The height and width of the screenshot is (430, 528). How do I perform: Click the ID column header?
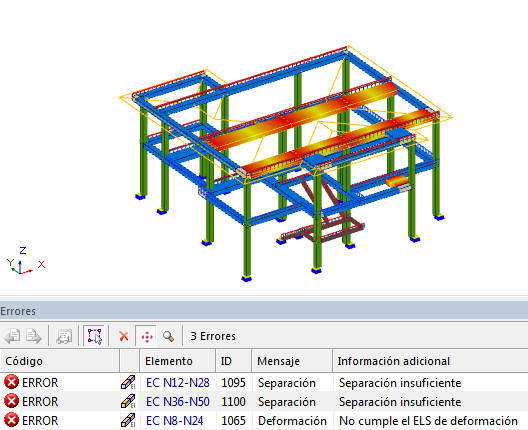point(234,361)
